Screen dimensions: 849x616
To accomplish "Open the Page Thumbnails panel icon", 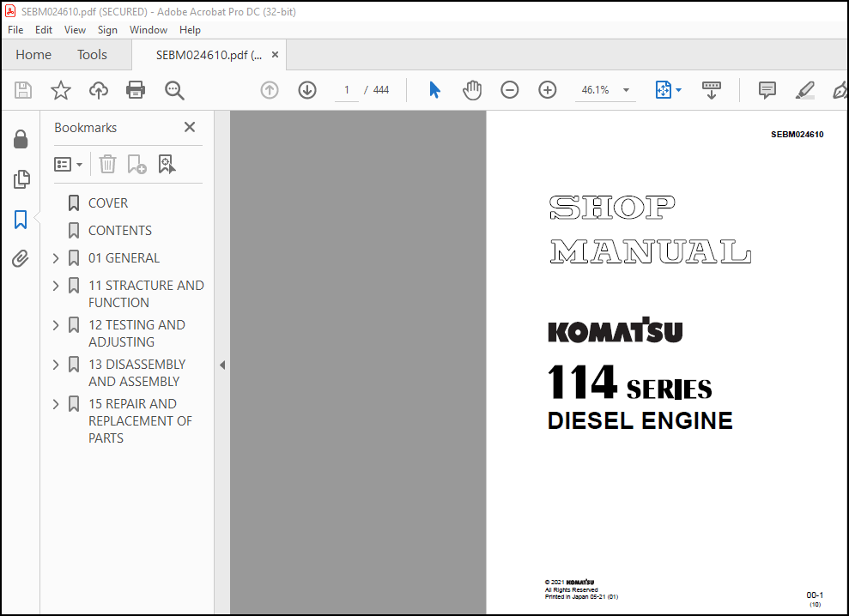I will [x=21, y=179].
